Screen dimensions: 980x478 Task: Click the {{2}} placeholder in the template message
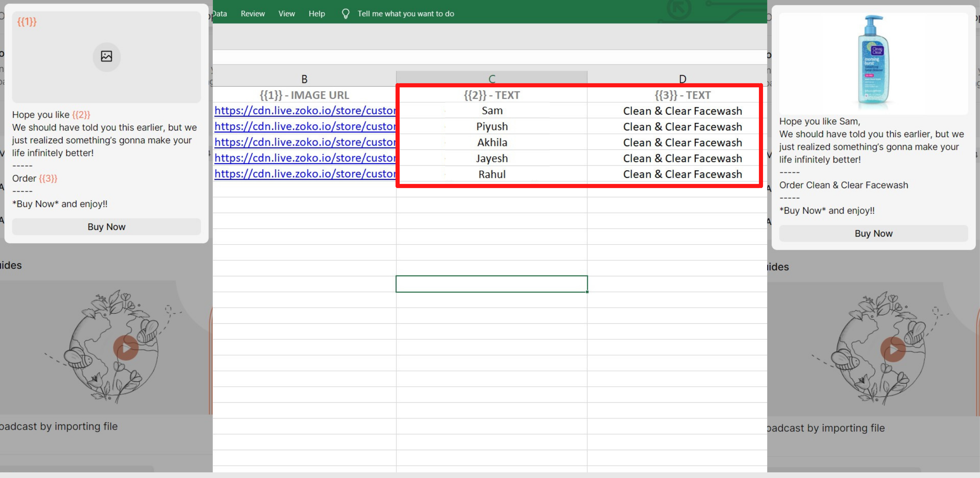(81, 114)
